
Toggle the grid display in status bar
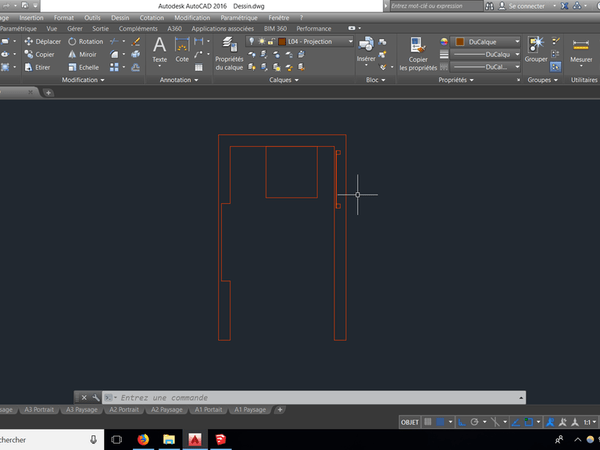pyautogui.click(x=428, y=423)
